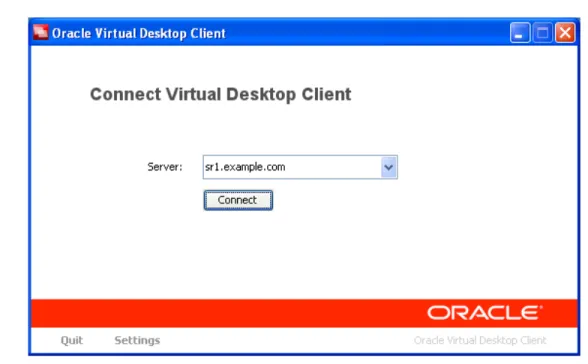588x364 pixels.
Task: Close the Oracle Virtual Desktop Client window
Action: pyautogui.click(x=565, y=33)
